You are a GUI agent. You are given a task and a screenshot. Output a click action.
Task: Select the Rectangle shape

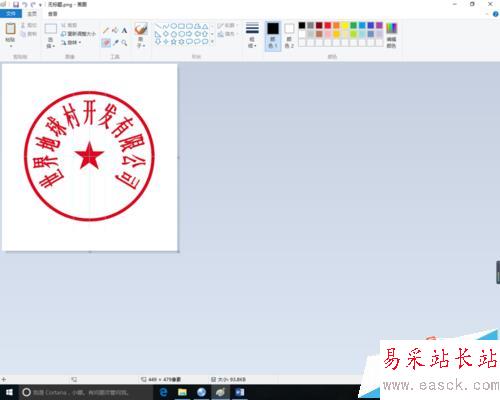(x=182, y=26)
